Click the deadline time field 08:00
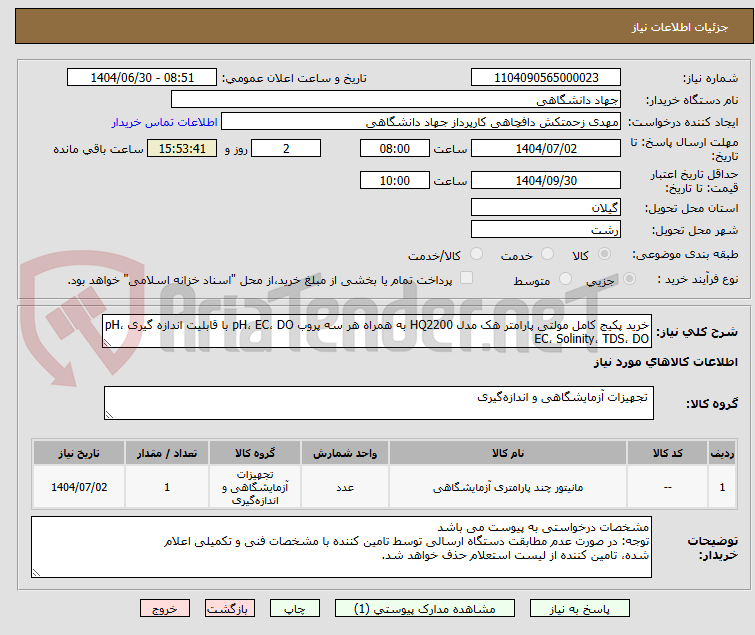 (394, 148)
